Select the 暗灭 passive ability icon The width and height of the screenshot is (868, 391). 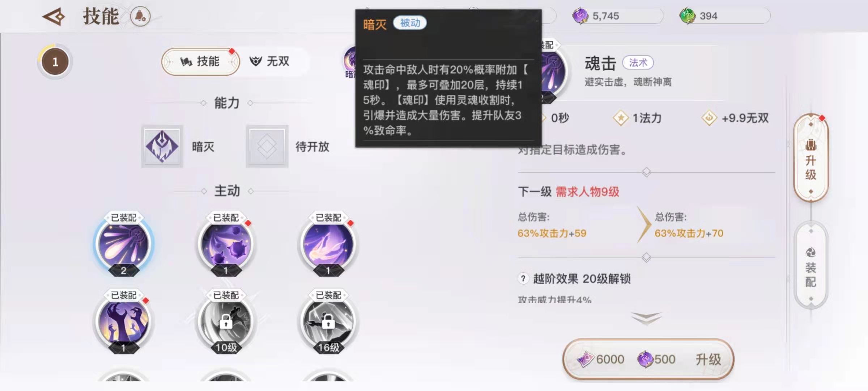point(162,146)
